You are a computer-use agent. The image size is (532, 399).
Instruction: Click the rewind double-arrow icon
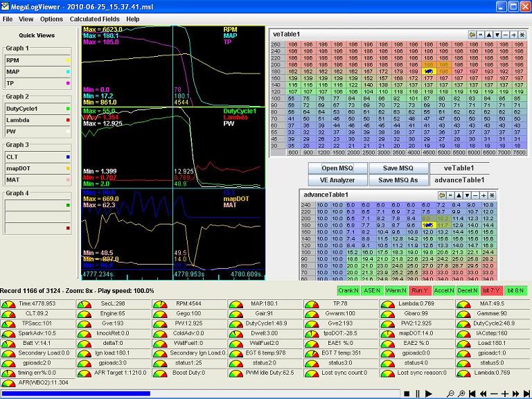(x=483, y=393)
